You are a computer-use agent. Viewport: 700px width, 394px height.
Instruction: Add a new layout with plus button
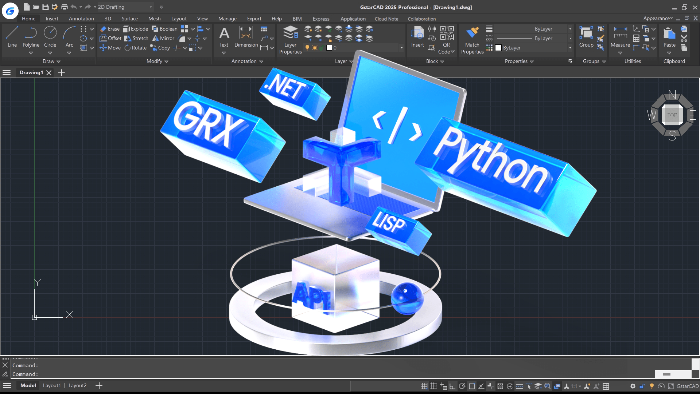click(99, 386)
